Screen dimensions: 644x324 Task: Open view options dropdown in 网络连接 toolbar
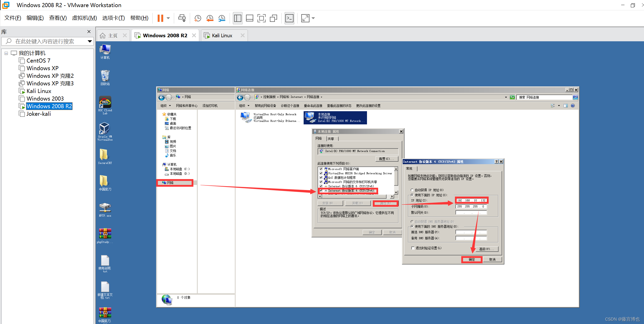click(x=559, y=106)
